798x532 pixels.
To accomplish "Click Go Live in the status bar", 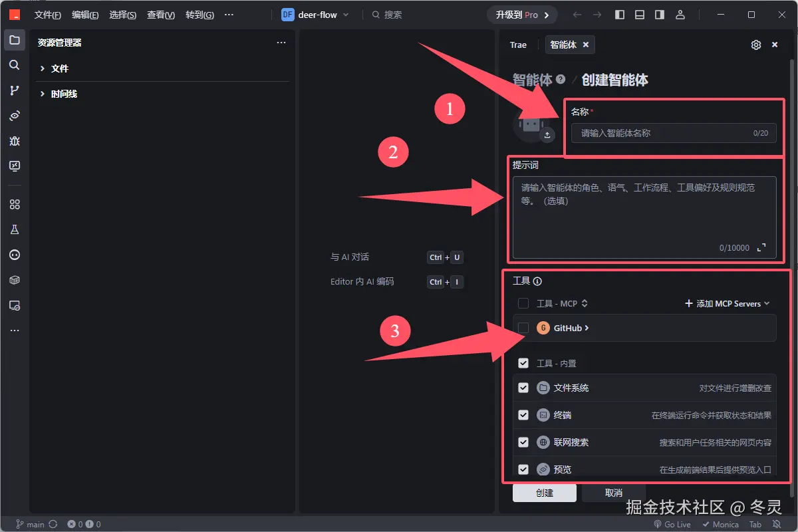I will click(x=672, y=524).
